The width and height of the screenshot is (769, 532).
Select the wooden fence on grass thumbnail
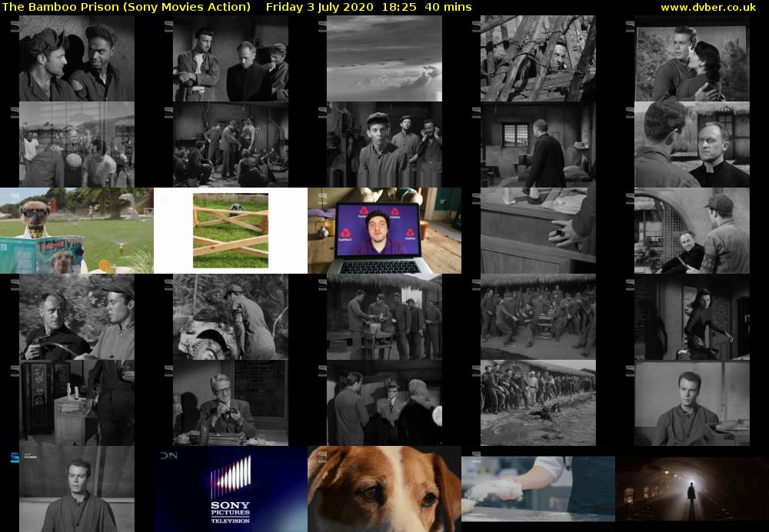231,231
